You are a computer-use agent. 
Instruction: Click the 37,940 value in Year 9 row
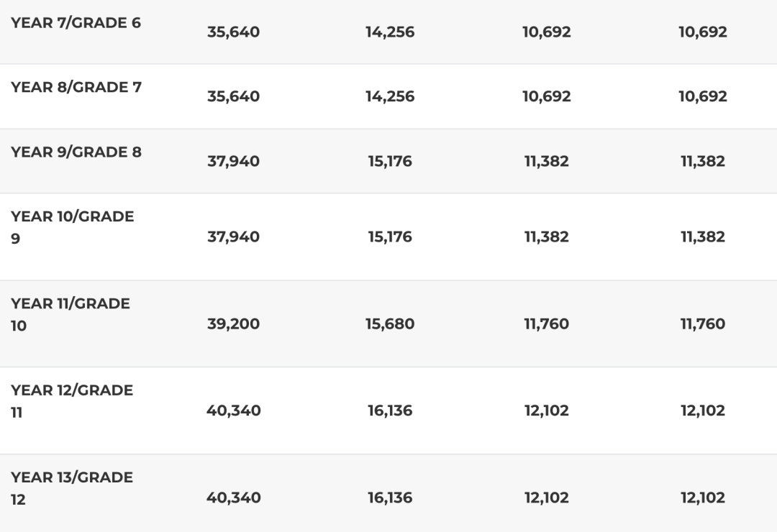(x=233, y=161)
